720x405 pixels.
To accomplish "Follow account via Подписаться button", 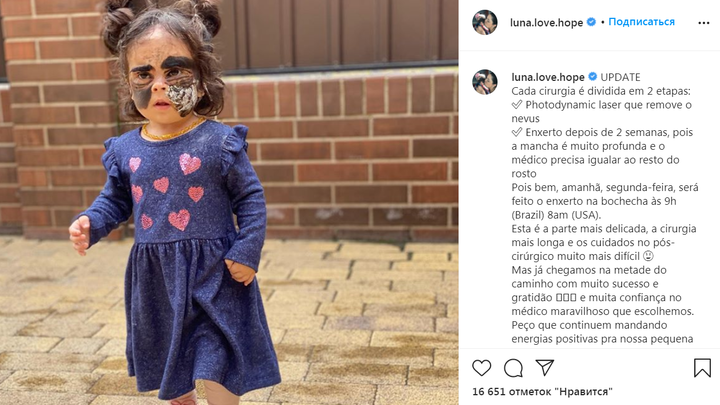I will (641, 22).
